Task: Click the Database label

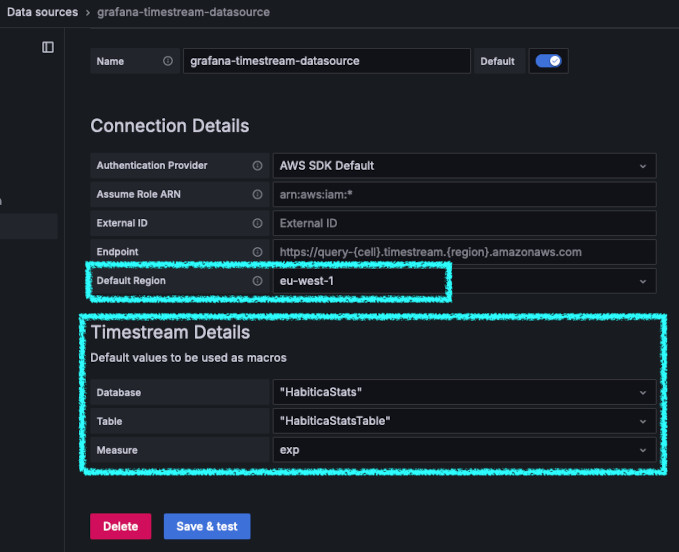Action: [119, 392]
